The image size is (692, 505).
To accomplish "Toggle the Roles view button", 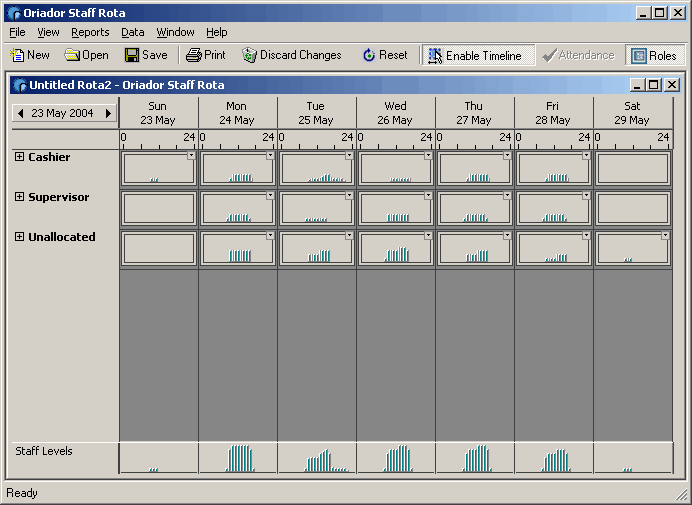I will (x=655, y=55).
